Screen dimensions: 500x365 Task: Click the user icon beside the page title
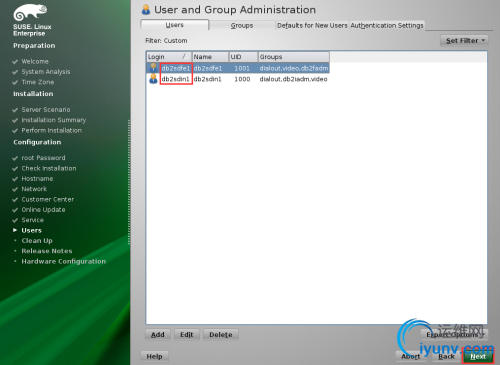pos(146,10)
